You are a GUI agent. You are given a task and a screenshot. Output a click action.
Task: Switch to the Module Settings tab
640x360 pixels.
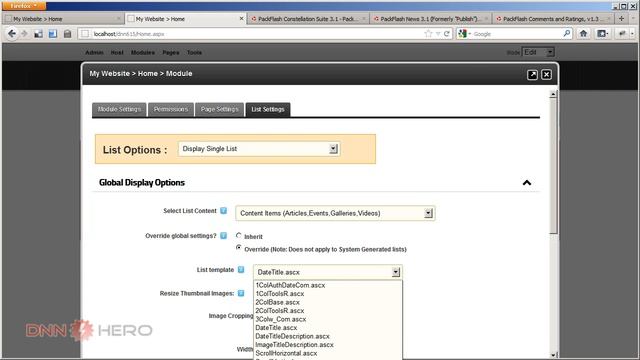click(119, 109)
